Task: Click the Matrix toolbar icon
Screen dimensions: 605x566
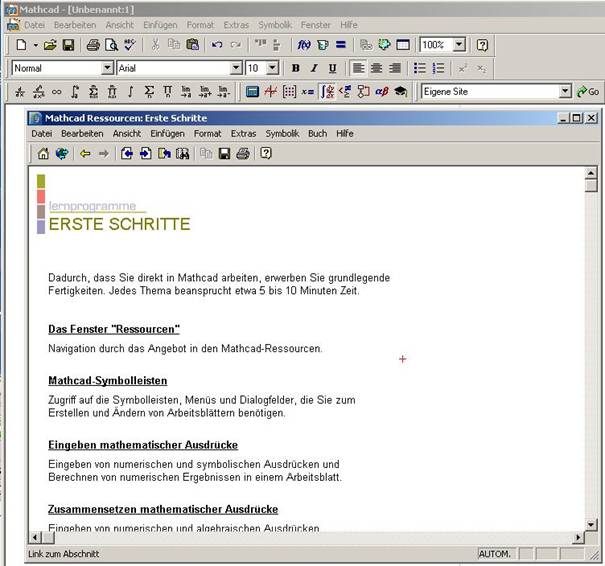Action: coord(289,92)
